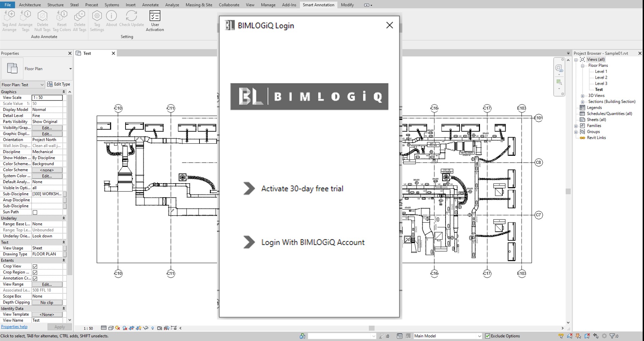Viewport: 644px width, 341px height.
Task: Select Level 2 in Project Browser
Action: [x=601, y=78]
